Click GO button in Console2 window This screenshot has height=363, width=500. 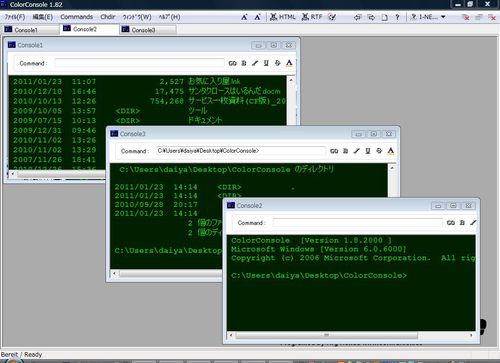(451, 223)
